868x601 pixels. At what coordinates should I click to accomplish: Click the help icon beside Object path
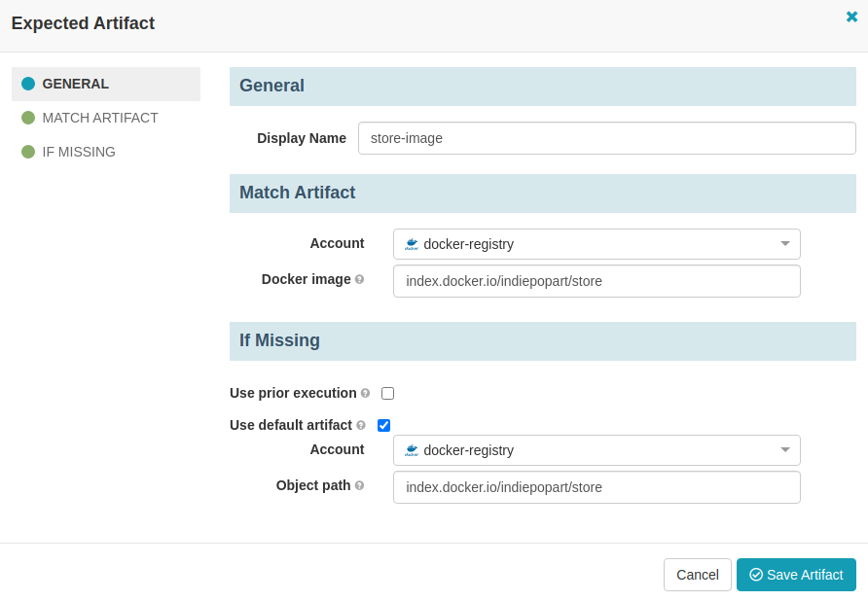point(359,486)
